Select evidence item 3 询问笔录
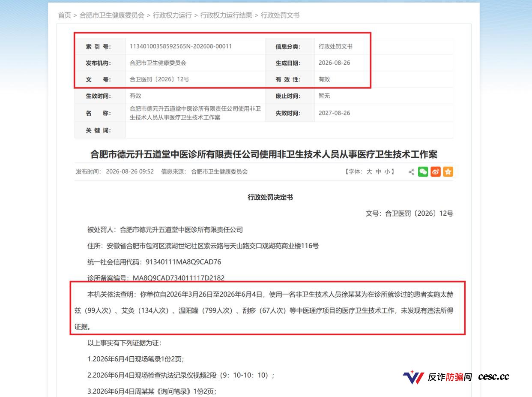This screenshot has width=532, height=397. pos(152,391)
